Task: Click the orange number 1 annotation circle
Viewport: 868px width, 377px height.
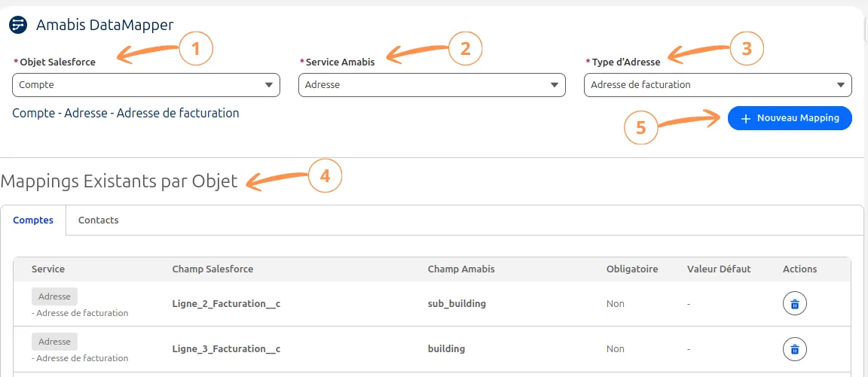Action: [196, 49]
